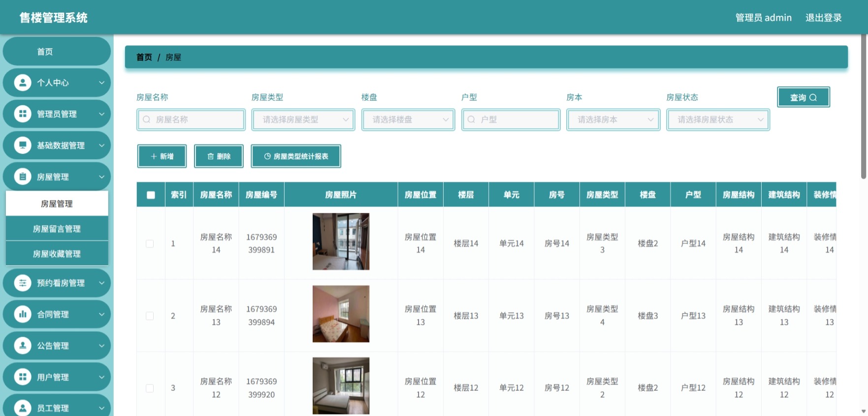Open the 房屋类型统计报表 report

point(296,156)
